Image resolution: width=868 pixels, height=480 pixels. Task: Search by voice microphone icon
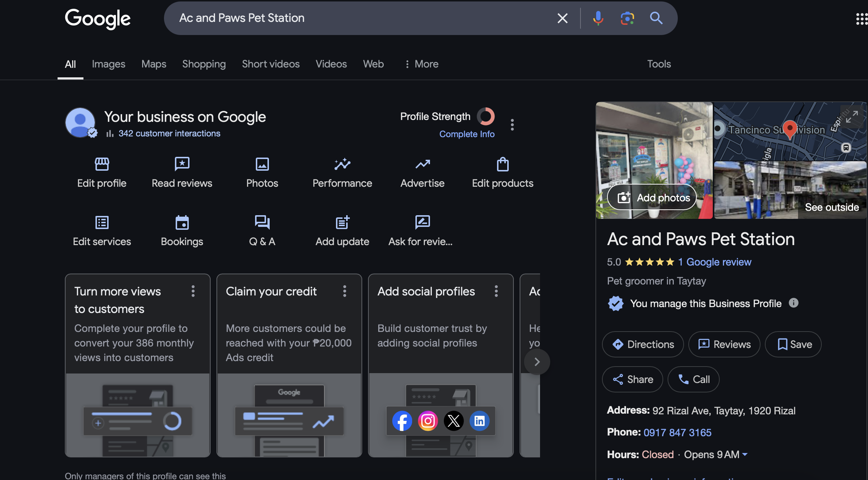pos(598,18)
